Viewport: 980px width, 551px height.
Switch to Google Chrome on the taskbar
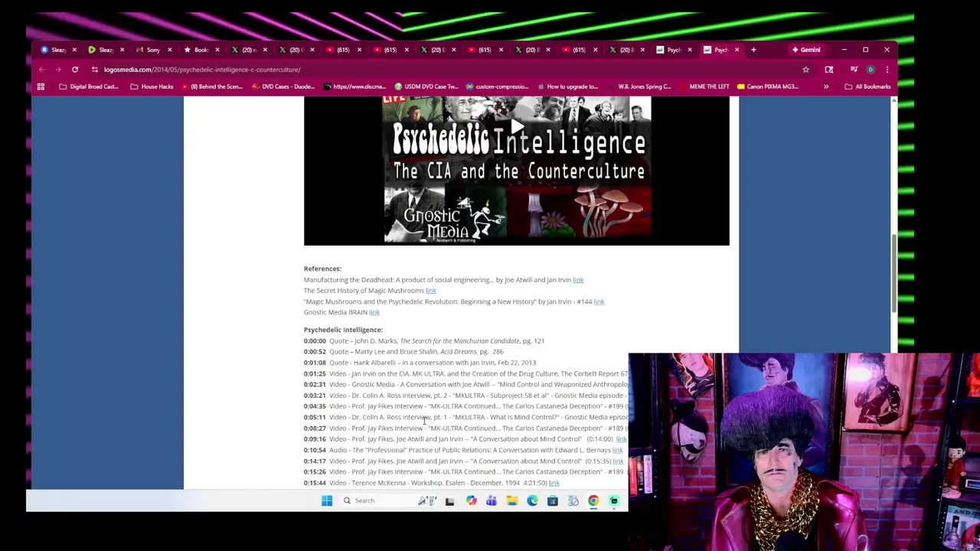593,500
